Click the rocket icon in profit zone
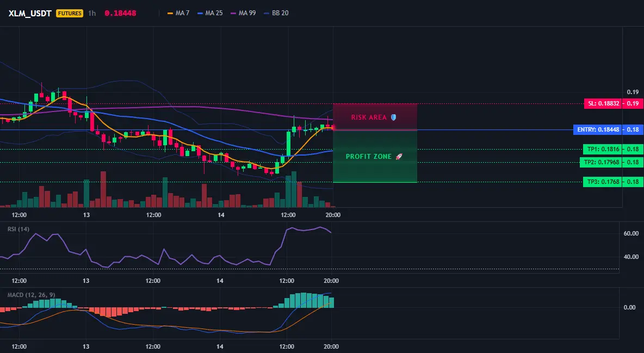Image resolution: width=644 pixels, height=353 pixels. tap(399, 157)
